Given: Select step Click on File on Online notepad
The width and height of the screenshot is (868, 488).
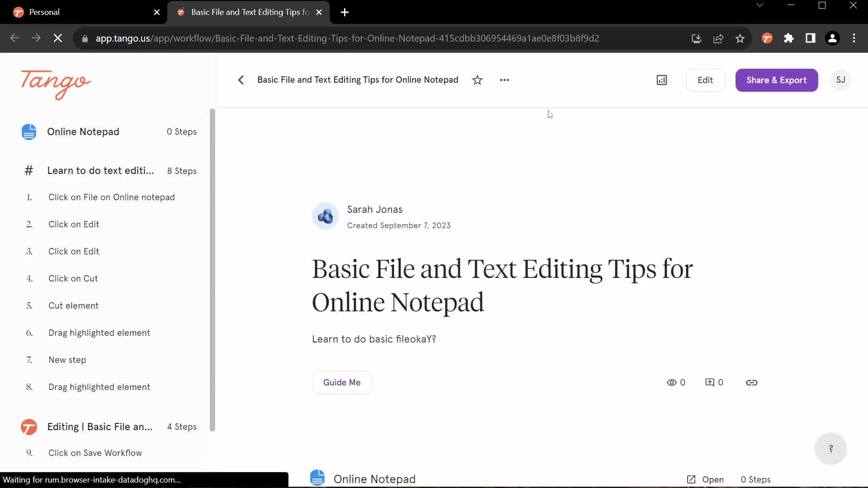Looking at the screenshot, I should (111, 197).
